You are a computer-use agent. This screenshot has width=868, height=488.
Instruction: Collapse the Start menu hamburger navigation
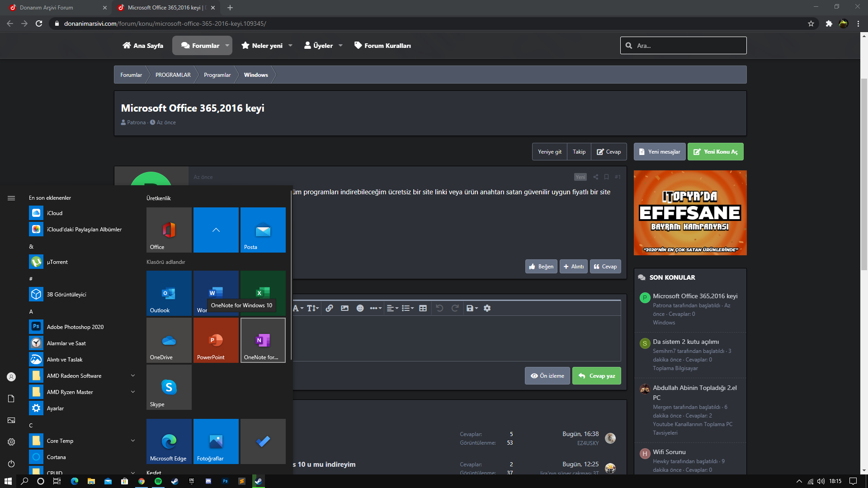click(x=11, y=198)
